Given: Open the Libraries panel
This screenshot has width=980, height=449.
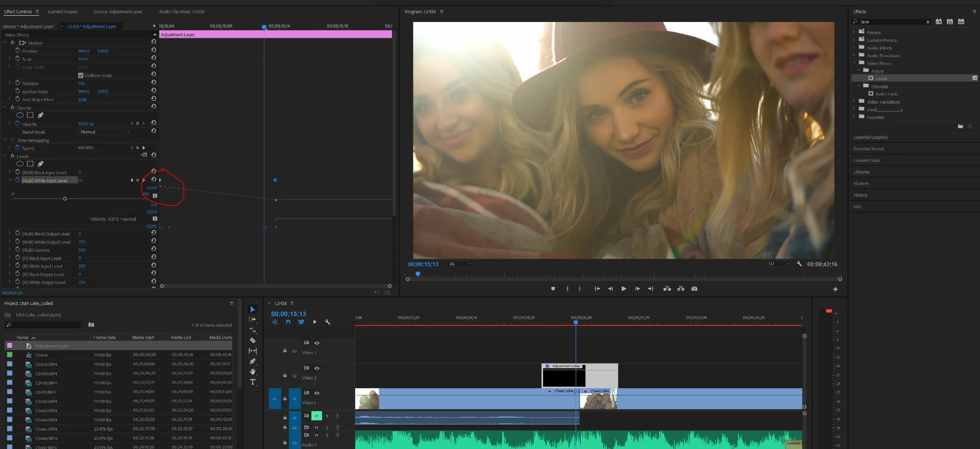Looking at the screenshot, I should point(862,172).
